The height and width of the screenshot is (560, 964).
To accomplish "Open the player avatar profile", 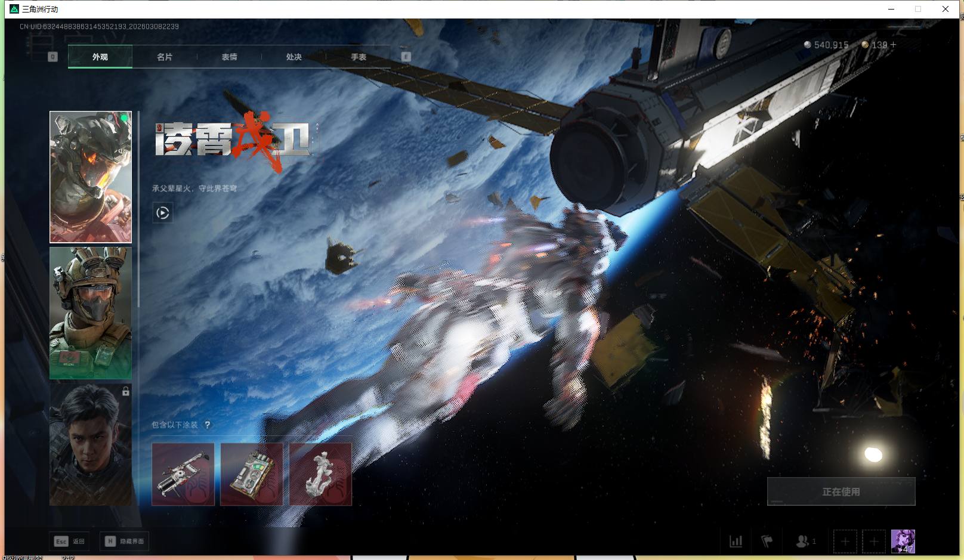I will click(903, 542).
